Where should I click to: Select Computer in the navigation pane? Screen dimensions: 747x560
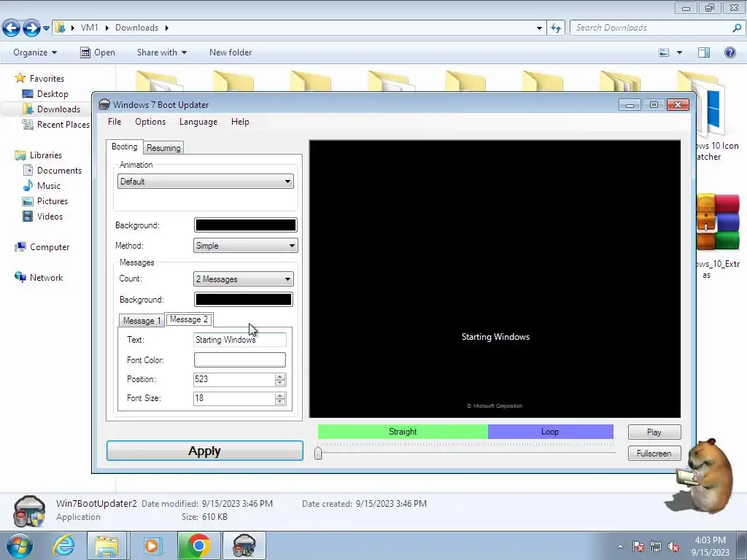pyautogui.click(x=50, y=247)
